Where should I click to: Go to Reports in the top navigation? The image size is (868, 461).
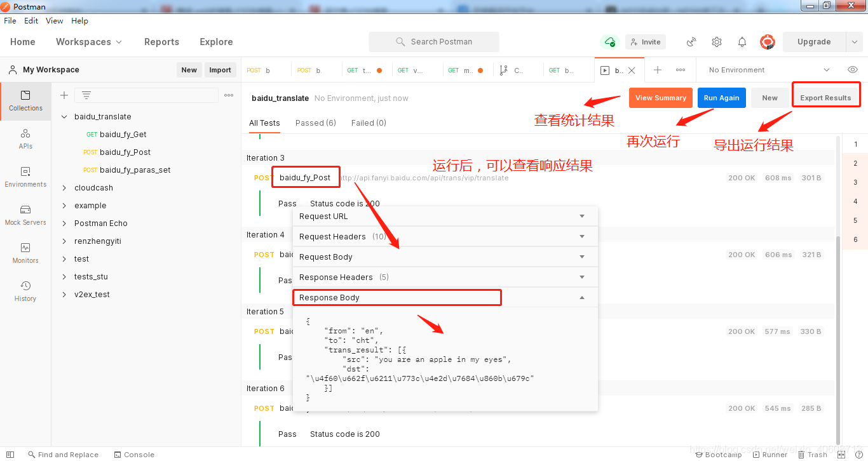coord(161,42)
